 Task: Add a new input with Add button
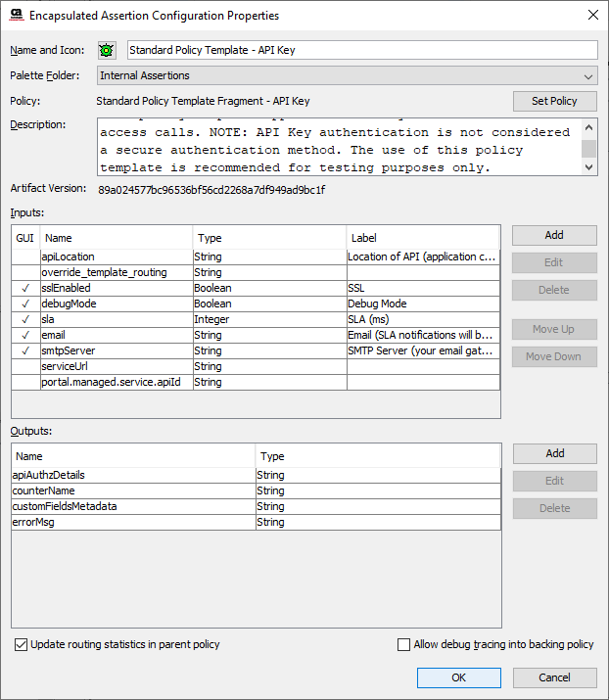(554, 235)
